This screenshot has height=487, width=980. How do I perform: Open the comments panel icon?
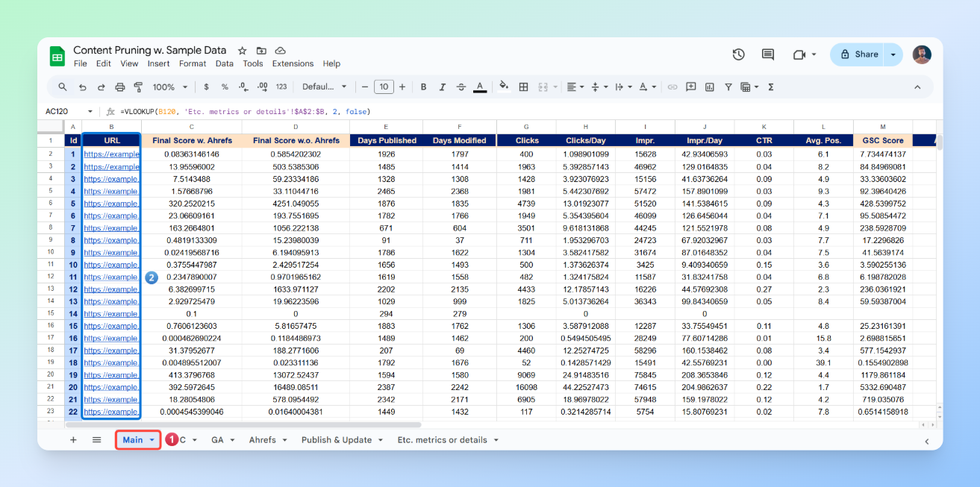click(767, 54)
